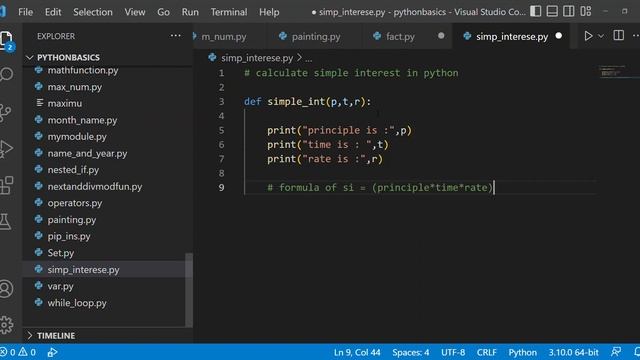
Task: Open the Edit menu
Action: [53, 12]
